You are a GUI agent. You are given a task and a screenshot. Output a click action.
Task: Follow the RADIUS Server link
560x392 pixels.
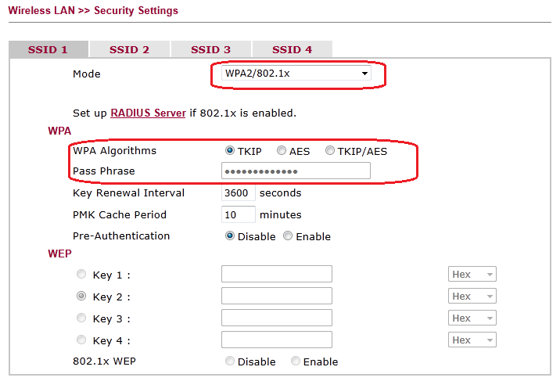click(148, 113)
